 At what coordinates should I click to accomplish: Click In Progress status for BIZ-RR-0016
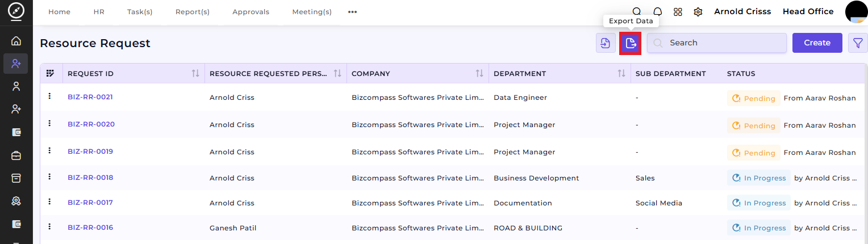[x=758, y=228]
